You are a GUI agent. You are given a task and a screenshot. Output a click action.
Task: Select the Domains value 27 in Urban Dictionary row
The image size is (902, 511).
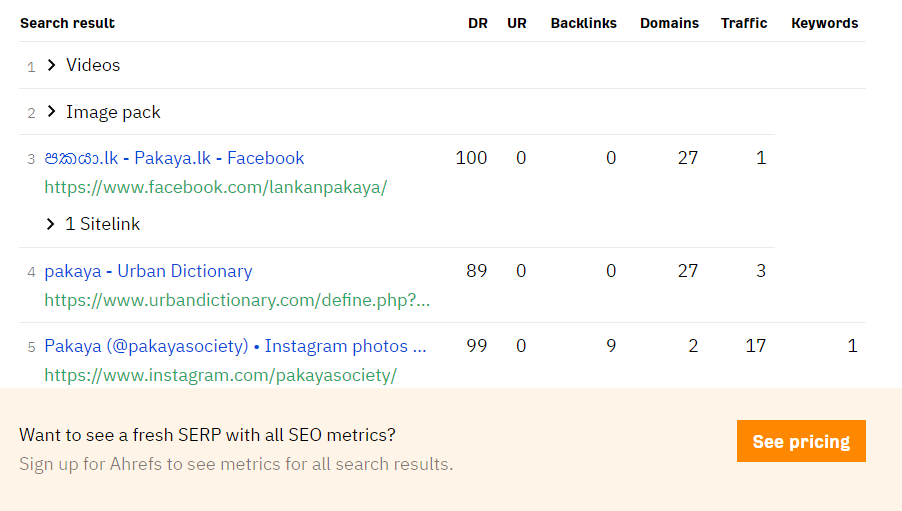pyautogui.click(x=687, y=270)
